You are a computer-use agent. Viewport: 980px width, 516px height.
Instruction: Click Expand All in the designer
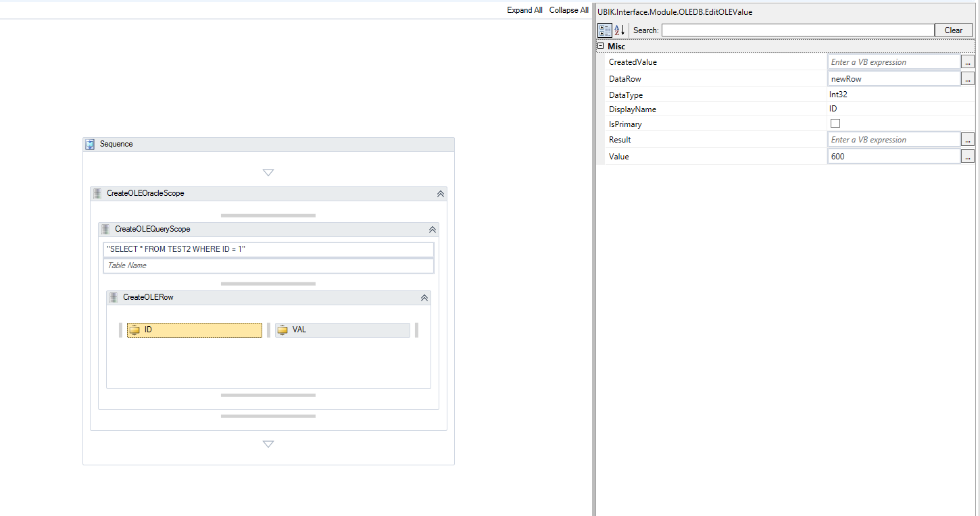pyautogui.click(x=524, y=10)
